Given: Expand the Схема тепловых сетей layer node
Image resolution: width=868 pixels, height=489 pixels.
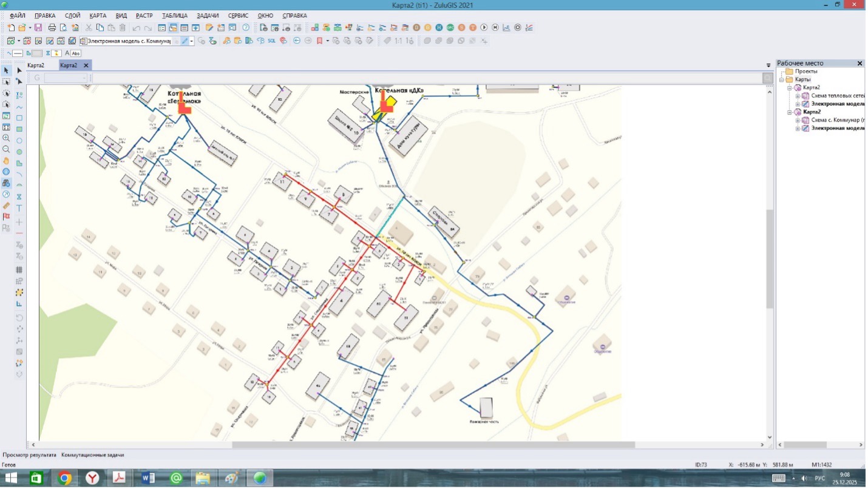Looking at the screenshot, I should (x=798, y=96).
